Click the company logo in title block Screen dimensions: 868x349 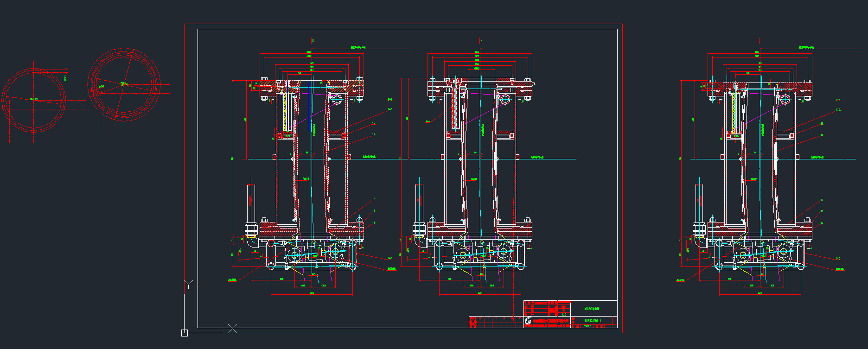(528, 321)
